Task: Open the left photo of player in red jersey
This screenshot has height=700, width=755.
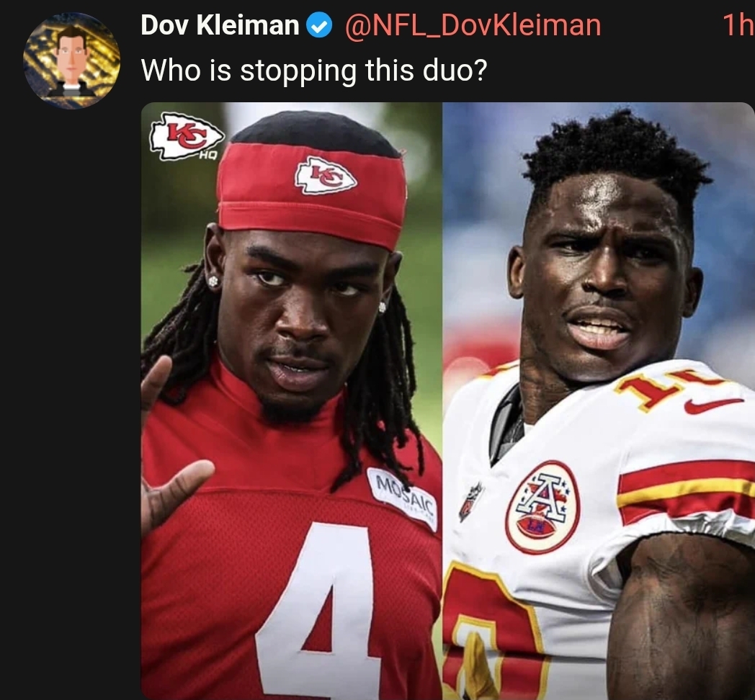Action: [x=291, y=400]
